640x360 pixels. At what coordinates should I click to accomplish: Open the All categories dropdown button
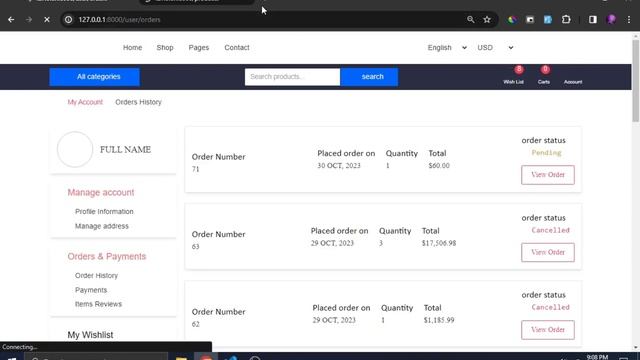tap(94, 77)
